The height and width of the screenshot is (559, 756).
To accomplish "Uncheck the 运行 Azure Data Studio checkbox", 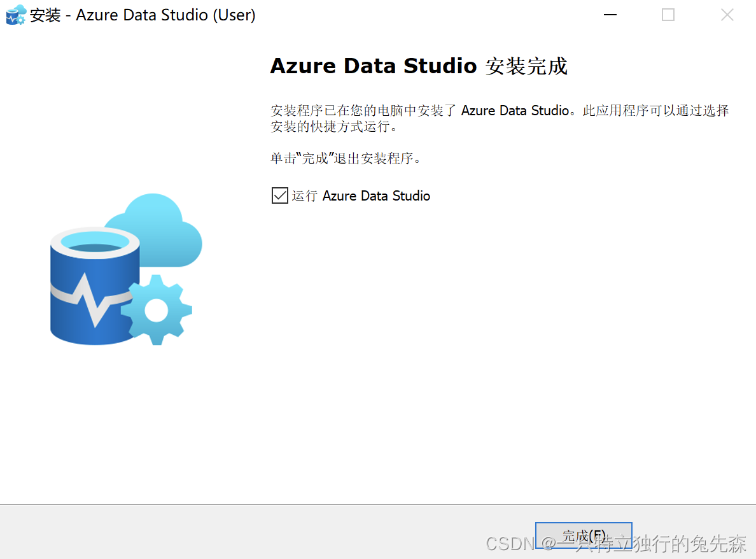I will (x=279, y=195).
